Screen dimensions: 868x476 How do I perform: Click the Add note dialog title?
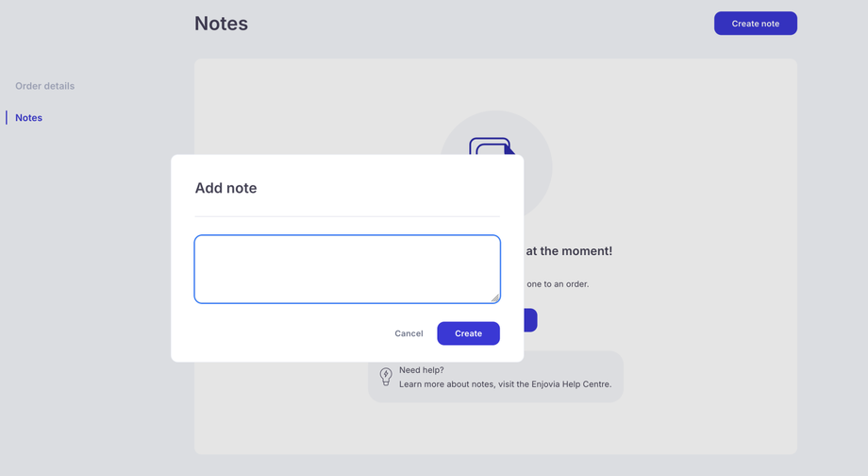pyautogui.click(x=225, y=188)
